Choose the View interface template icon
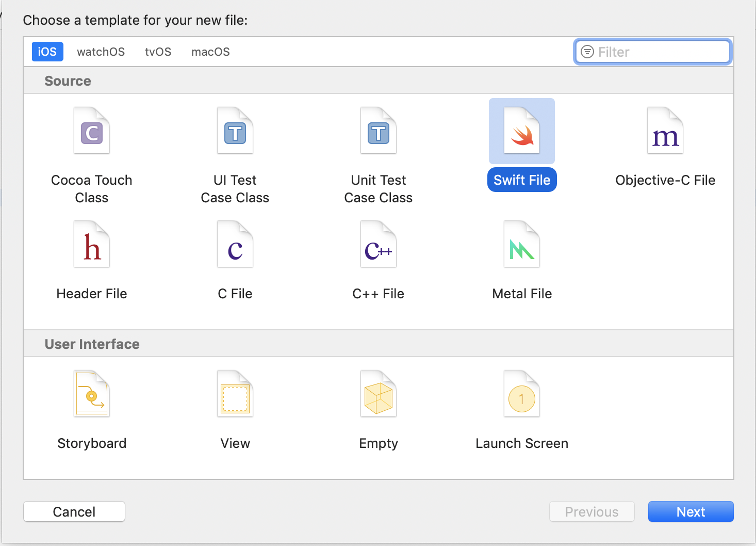 (x=235, y=394)
